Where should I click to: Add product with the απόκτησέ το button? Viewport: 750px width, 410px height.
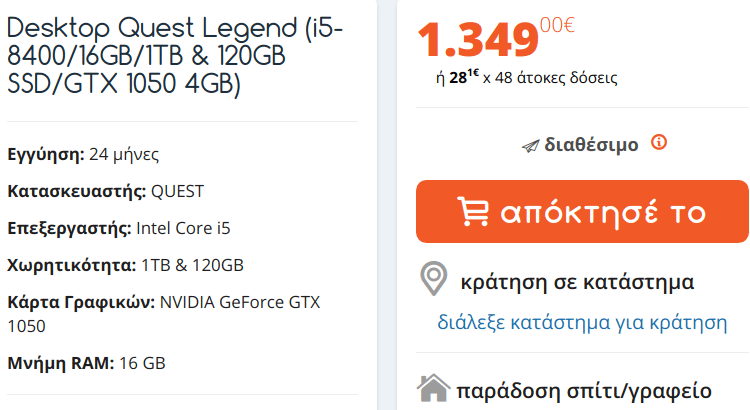tap(582, 211)
